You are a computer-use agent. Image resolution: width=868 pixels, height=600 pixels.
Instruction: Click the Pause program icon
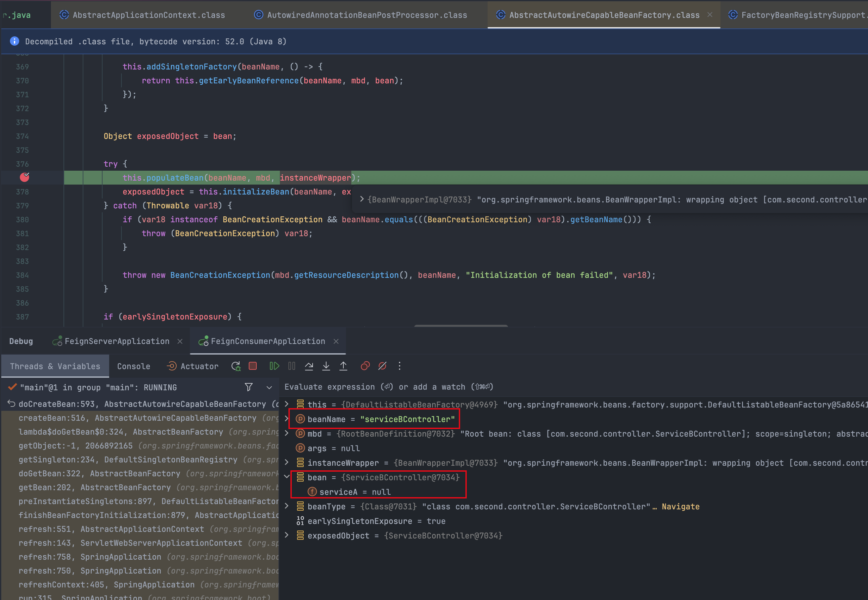tap(292, 366)
